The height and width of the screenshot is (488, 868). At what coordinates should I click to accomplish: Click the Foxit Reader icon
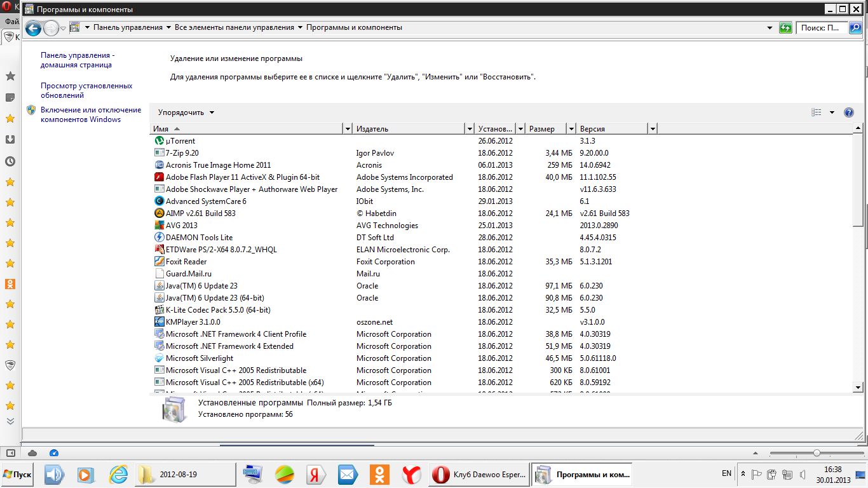click(x=159, y=262)
